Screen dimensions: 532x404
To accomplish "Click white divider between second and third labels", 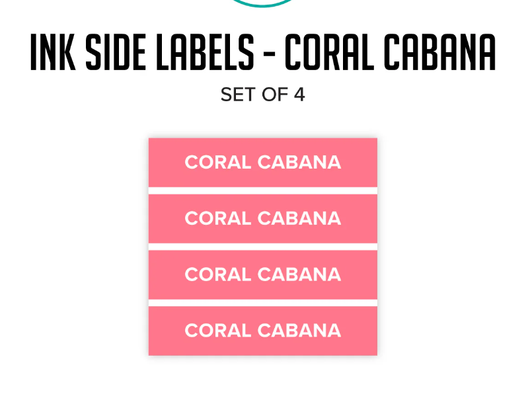I will [263, 247].
